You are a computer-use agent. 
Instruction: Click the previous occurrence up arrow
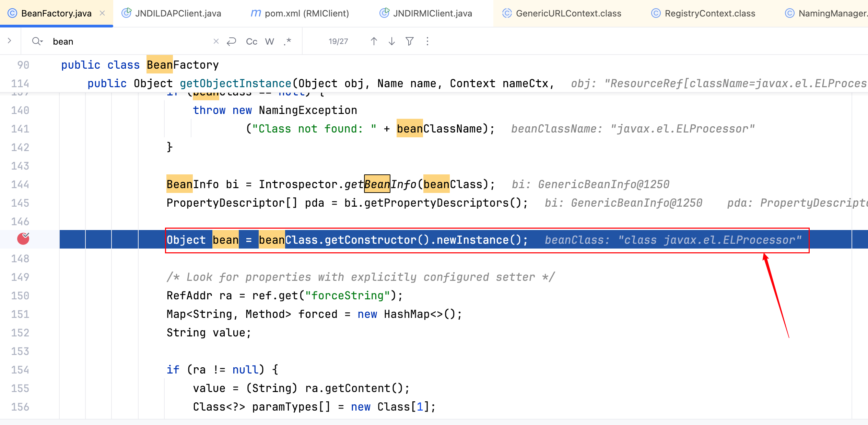click(x=374, y=42)
